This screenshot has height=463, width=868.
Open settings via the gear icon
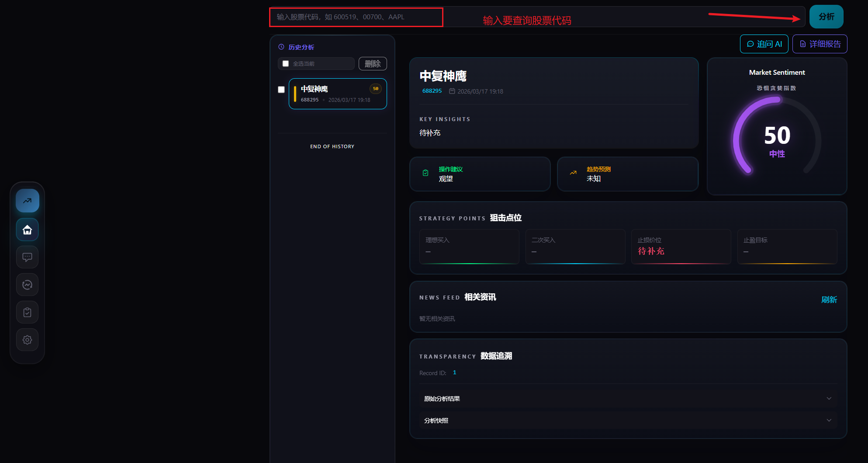[x=27, y=340]
